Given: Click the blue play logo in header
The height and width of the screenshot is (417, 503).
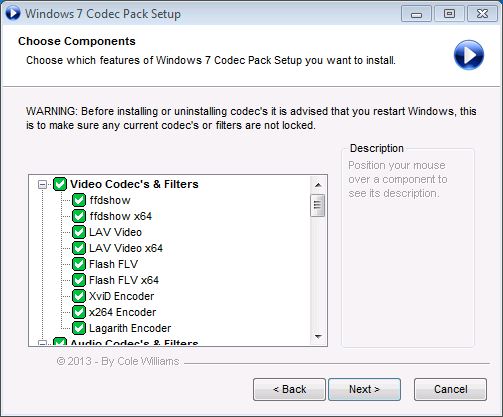Looking at the screenshot, I should (469, 55).
